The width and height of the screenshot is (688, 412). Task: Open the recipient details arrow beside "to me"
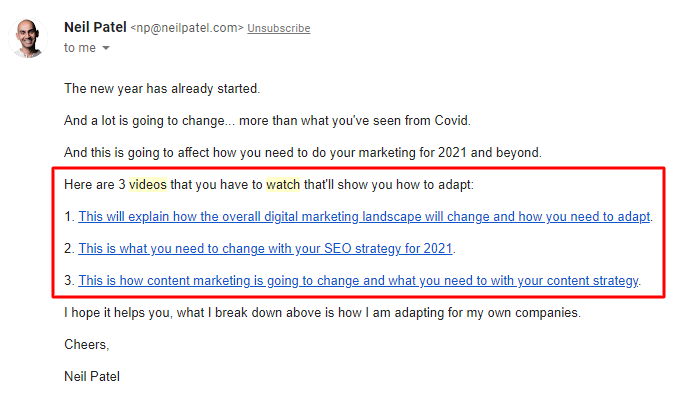pyautogui.click(x=106, y=48)
